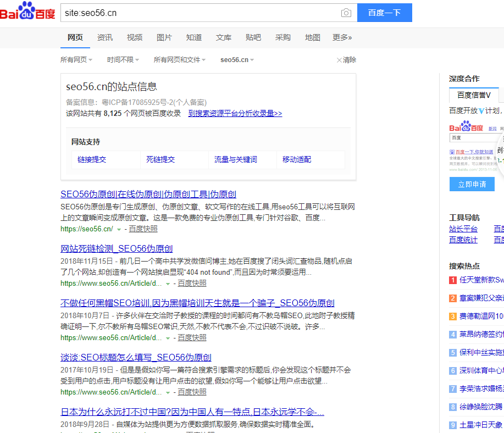Open hot topic 3 费德勒温网
This screenshot has height=433, width=504.
coord(481,317)
